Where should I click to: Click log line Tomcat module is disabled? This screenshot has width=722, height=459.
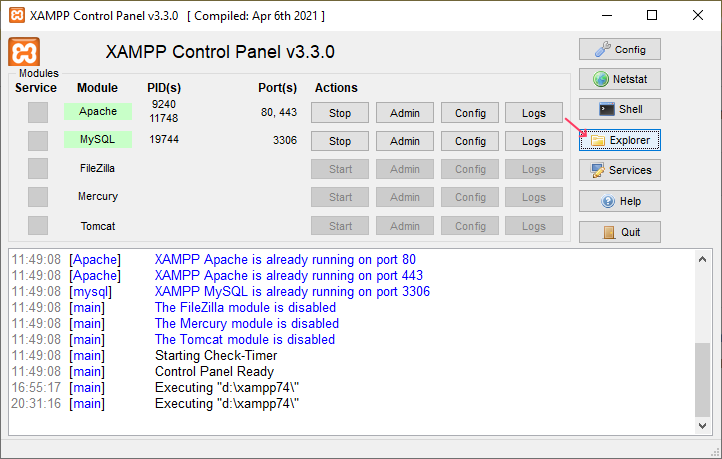pos(245,340)
